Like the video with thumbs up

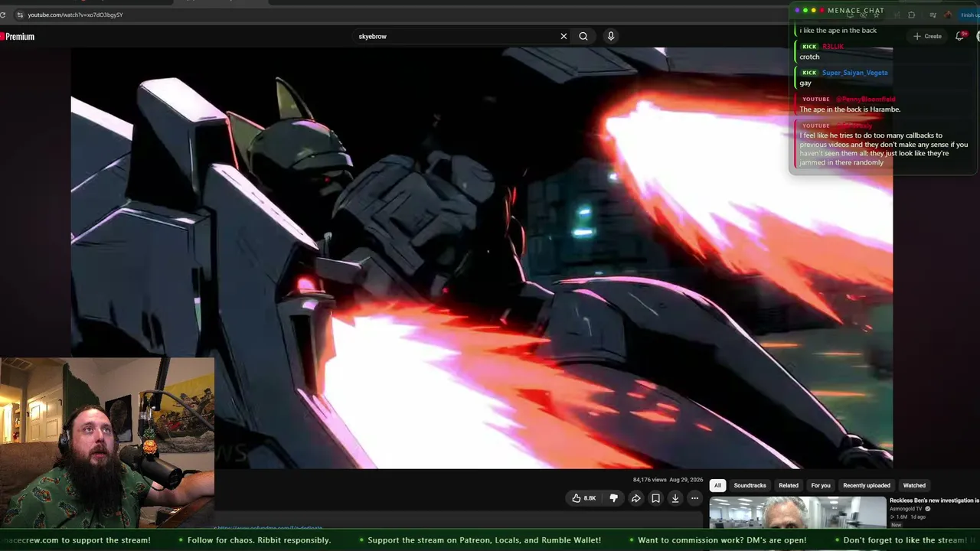pyautogui.click(x=583, y=498)
